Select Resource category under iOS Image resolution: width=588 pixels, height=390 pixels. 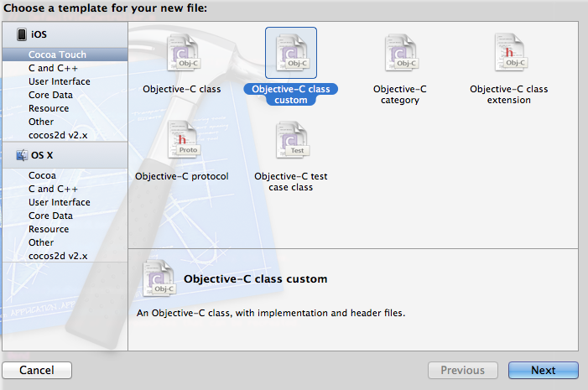65,109
